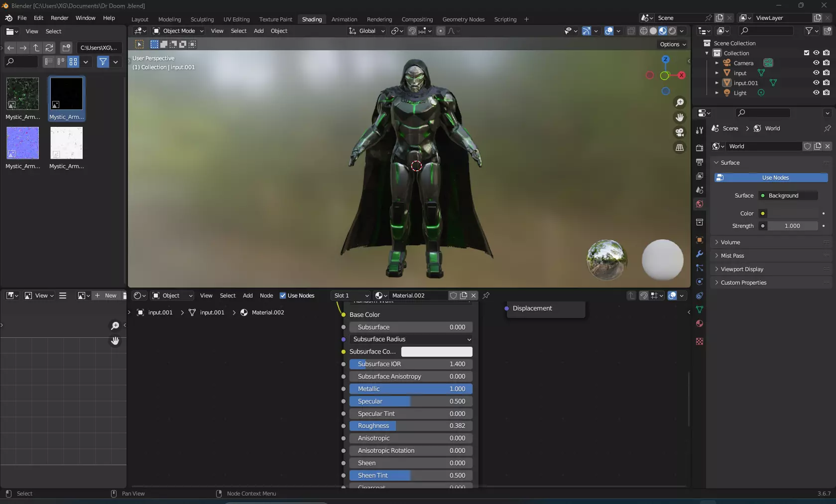
Task: Open World properties tab icon
Action: click(x=700, y=204)
